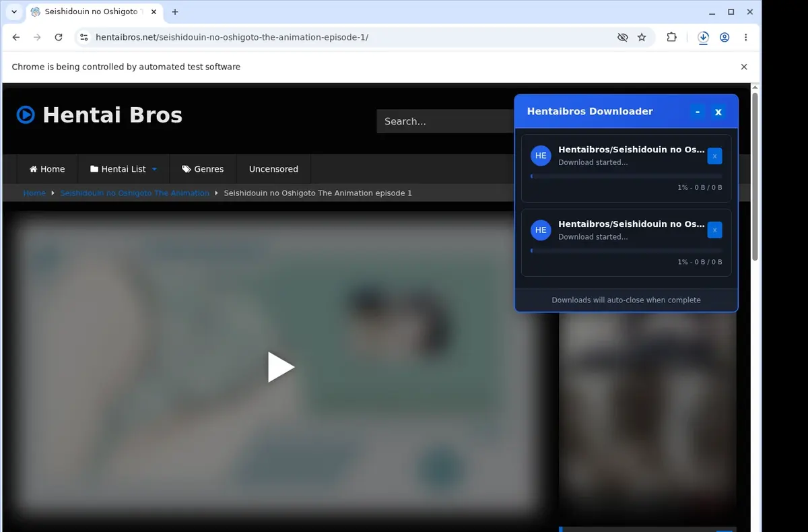Click the eye-slashed tracking protection icon
Image resolution: width=808 pixels, height=532 pixels.
coord(623,38)
